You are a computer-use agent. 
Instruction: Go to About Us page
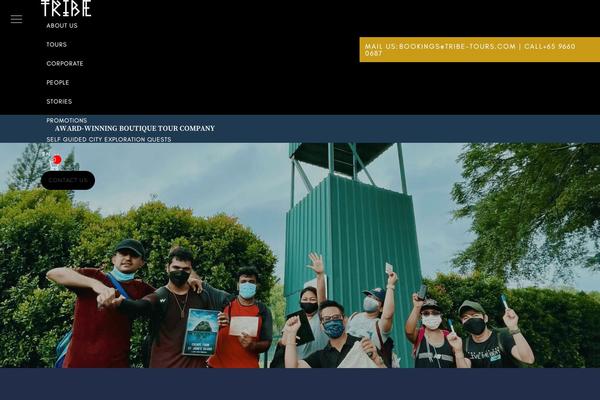pyautogui.click(x=62, y=26)
